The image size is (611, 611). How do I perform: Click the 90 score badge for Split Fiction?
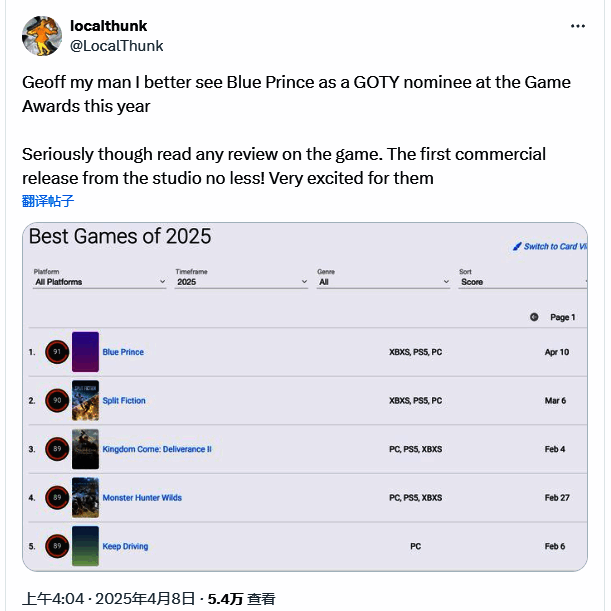click(x=57, y=401)
